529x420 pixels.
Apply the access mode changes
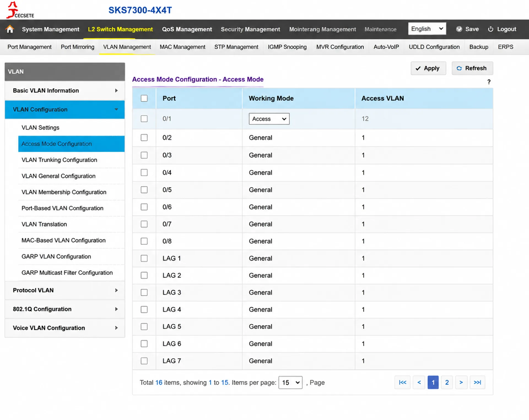click(x=428, y=68)
